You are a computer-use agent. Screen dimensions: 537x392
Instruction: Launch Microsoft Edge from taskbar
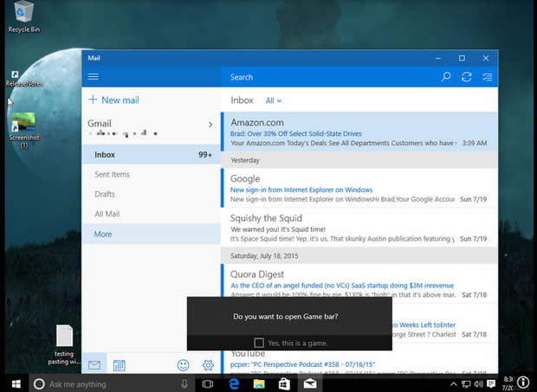(233, 383)
